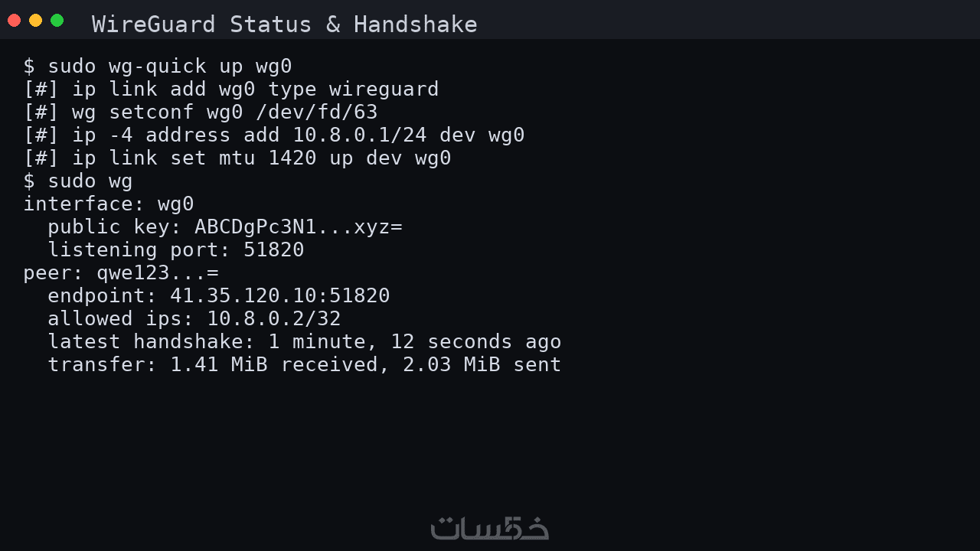Click the endpoint address 41.35.120.10:51820
Image resolution: width=980 pixels, height=551 pixels.
click(x=280, y=296)
